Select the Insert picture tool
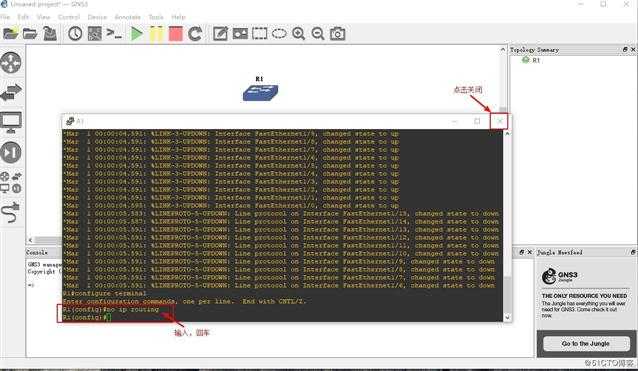The width and height of the screenshot is (638, 371). coord(240,33)
